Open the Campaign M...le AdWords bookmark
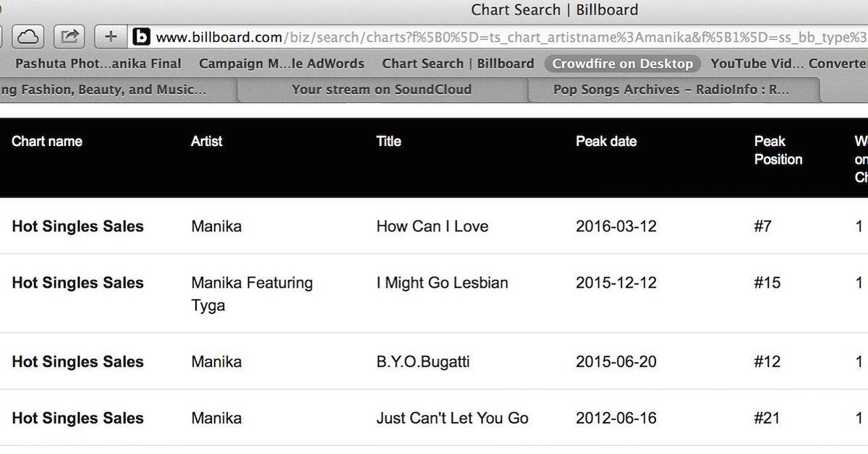868x454 pixels. coord(281,64)
